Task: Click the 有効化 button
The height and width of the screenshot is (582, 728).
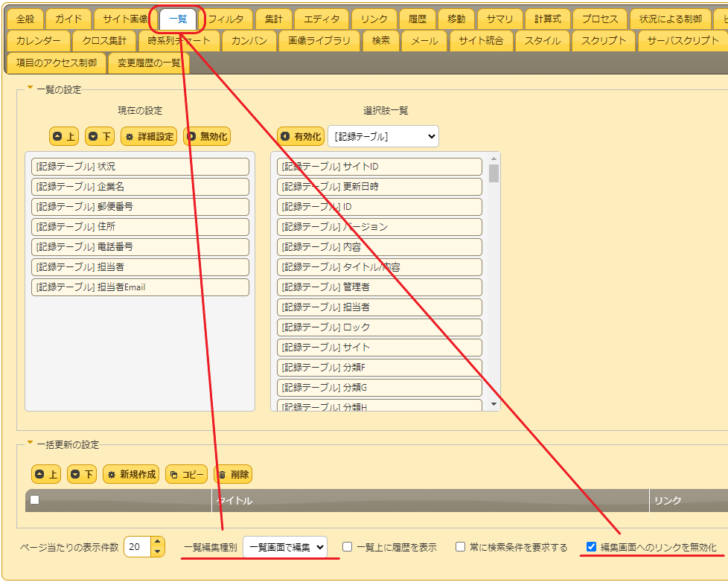Action: [x=301, y=136]
